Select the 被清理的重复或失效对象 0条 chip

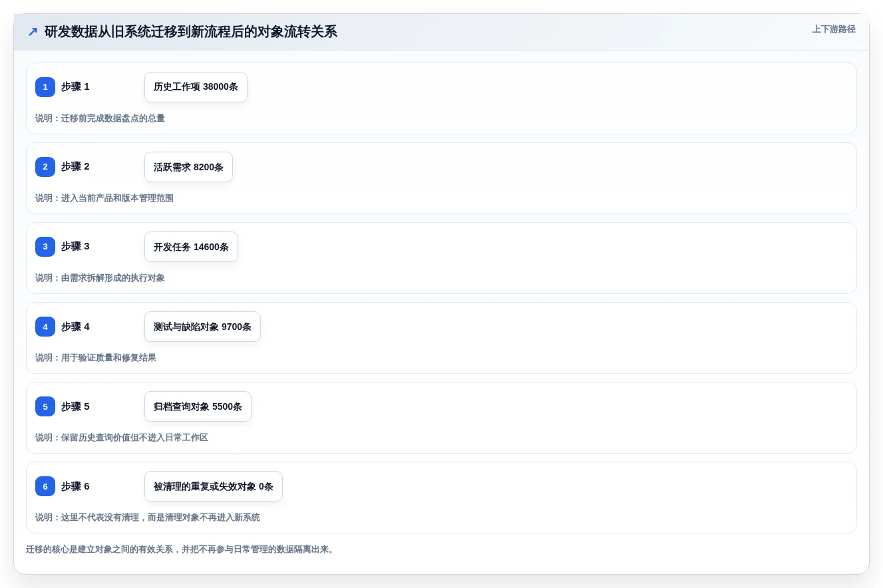click(x=214, y=486)
